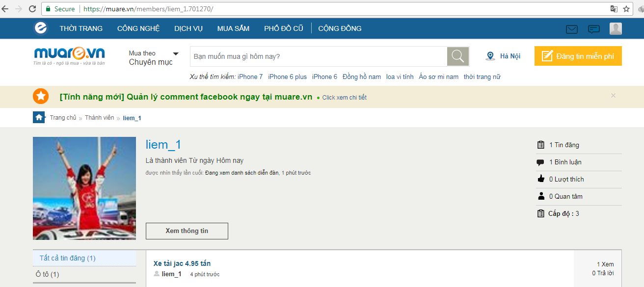Click the browser reload button
The height and width of the screenshot is (287, 644).
[32, 9]
